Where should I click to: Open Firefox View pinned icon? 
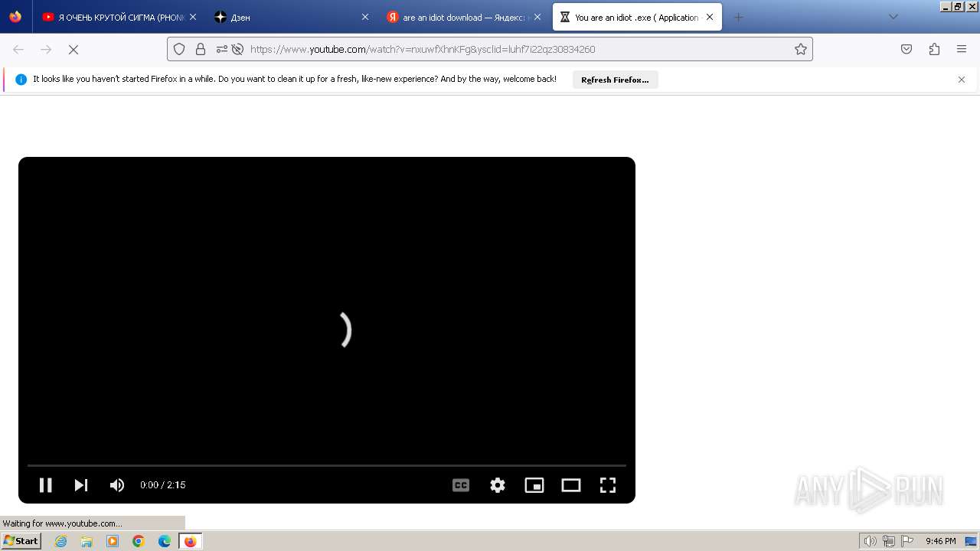pos(15,17)
